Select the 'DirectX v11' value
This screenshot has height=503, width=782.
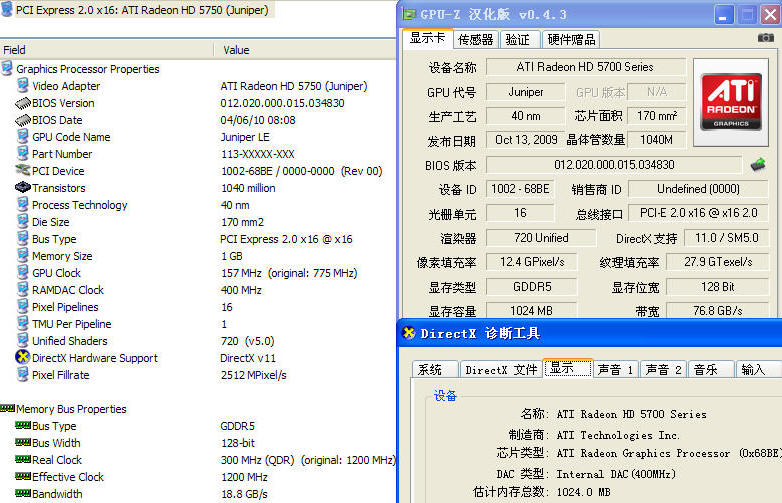248,358
